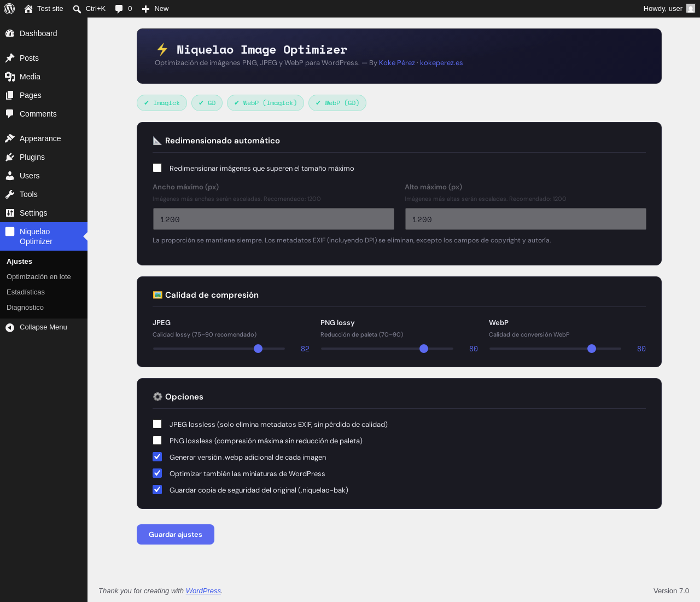Click the user avatar in admin bar

[x=691, y=9]
